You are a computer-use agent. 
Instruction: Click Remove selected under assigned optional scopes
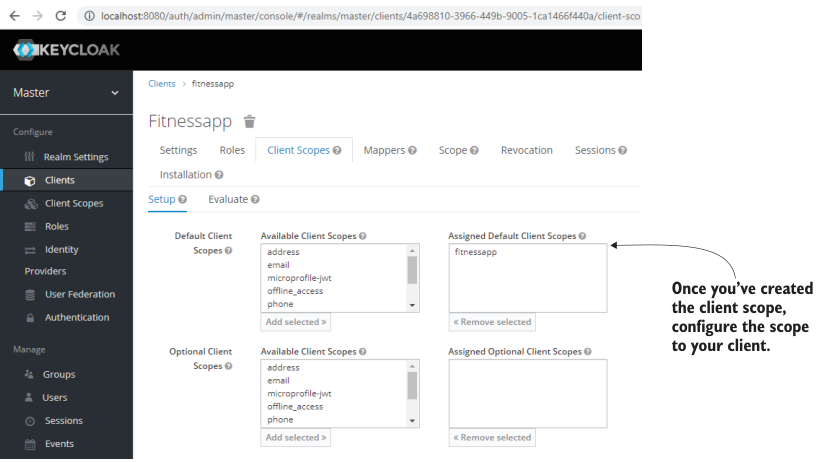492,438
